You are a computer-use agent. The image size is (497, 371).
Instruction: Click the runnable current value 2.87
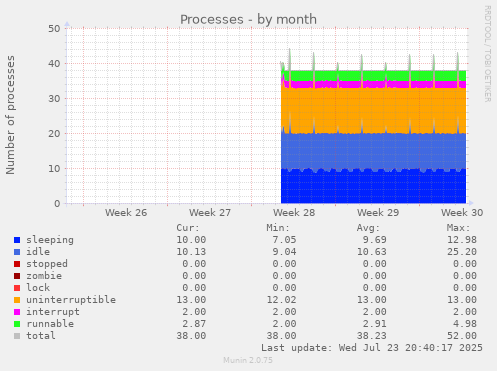coord(194,324)
